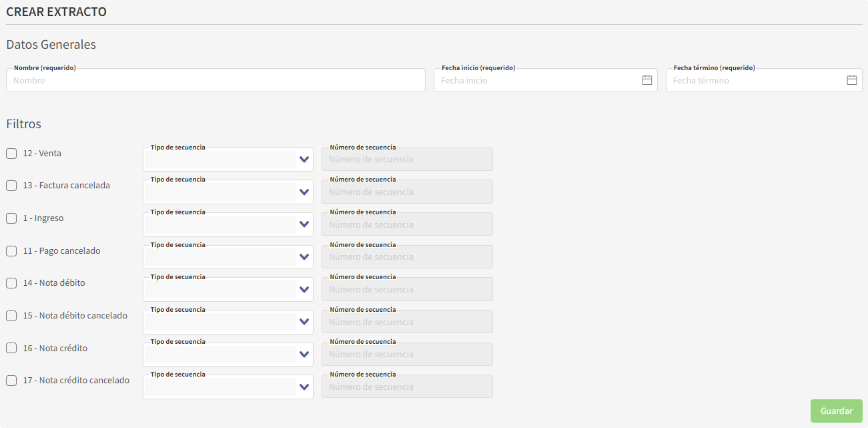The image size is (868, 428).
Task: Enable the 13 - Factura cancelada checkbox
Action: click(11, 186)
